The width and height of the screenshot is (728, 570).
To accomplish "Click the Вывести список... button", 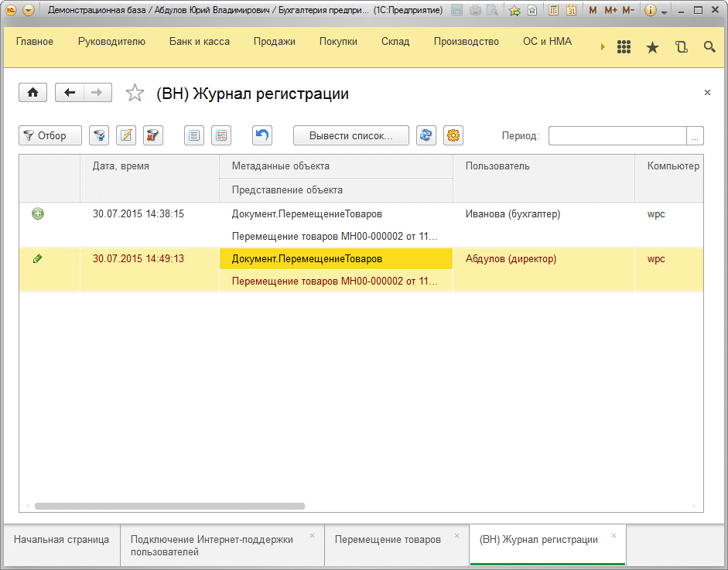I will coord(351,135).
